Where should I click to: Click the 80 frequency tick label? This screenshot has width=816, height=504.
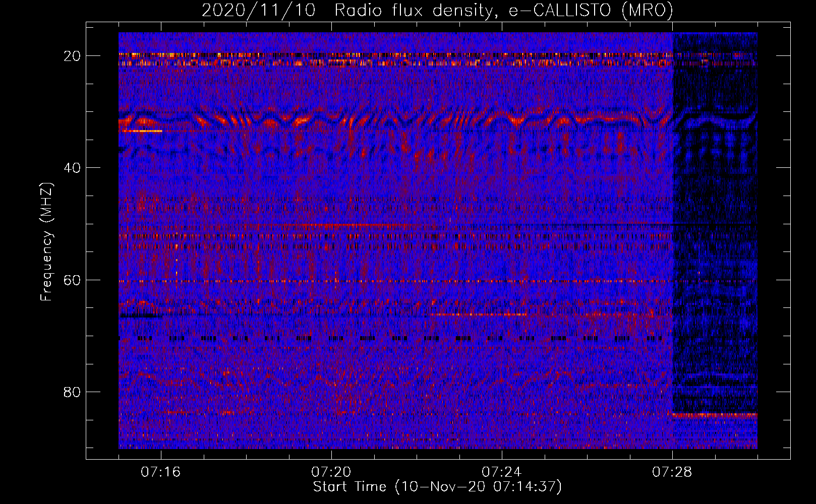(73, 392)
